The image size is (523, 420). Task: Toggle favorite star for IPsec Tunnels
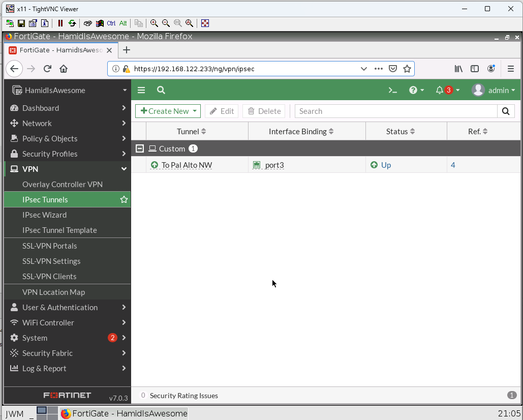(x=124, y=200)
